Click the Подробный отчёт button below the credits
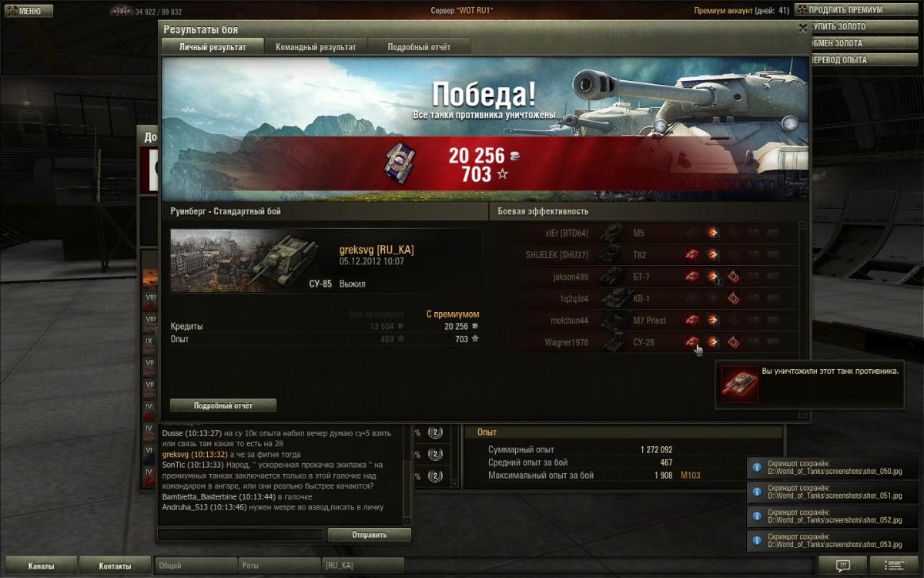 [223, 405]
